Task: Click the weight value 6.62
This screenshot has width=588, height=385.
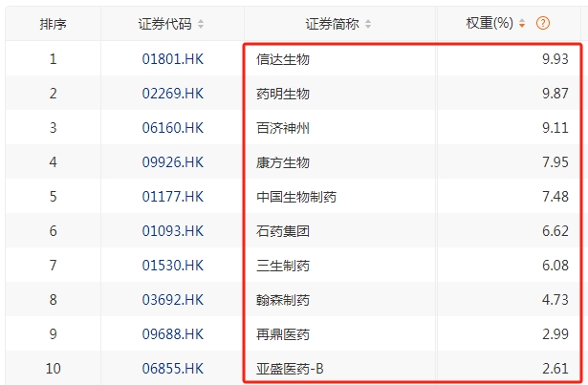Action: (555, 231)
